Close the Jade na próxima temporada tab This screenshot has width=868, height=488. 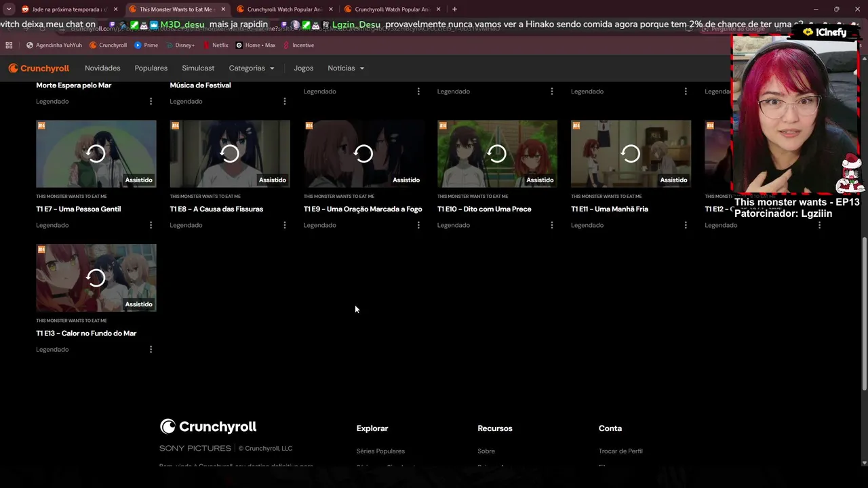point(115,9)
